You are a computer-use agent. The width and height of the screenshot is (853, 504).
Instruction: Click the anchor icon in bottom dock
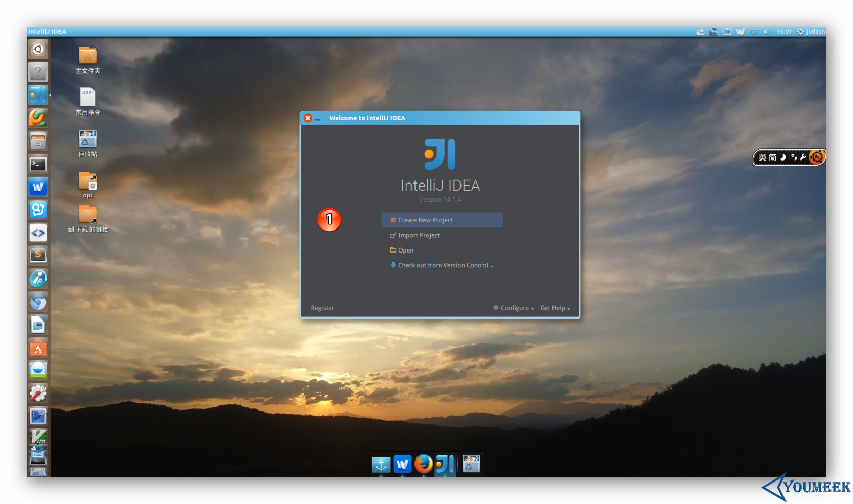click(x=381, y=464)
